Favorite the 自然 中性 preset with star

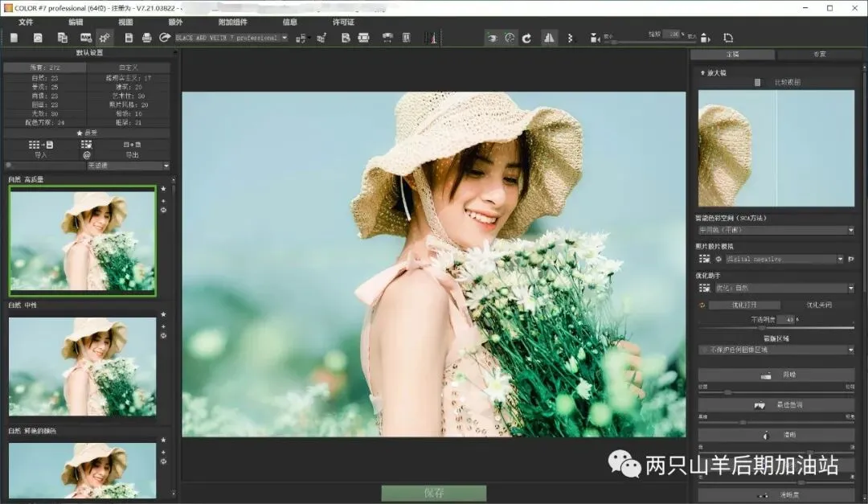coord(163,314)
